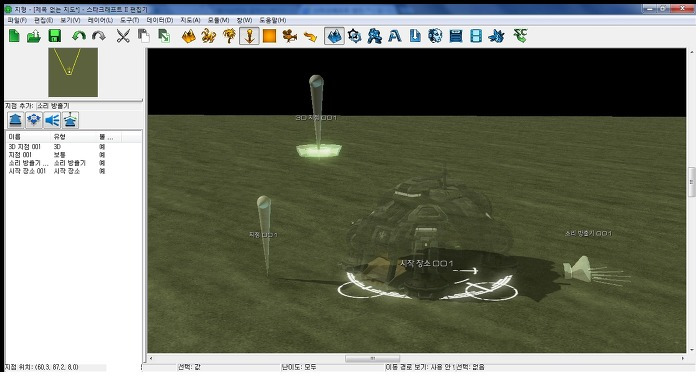
Task: Open the 지도(A) menu
Action: click(190, 20)
